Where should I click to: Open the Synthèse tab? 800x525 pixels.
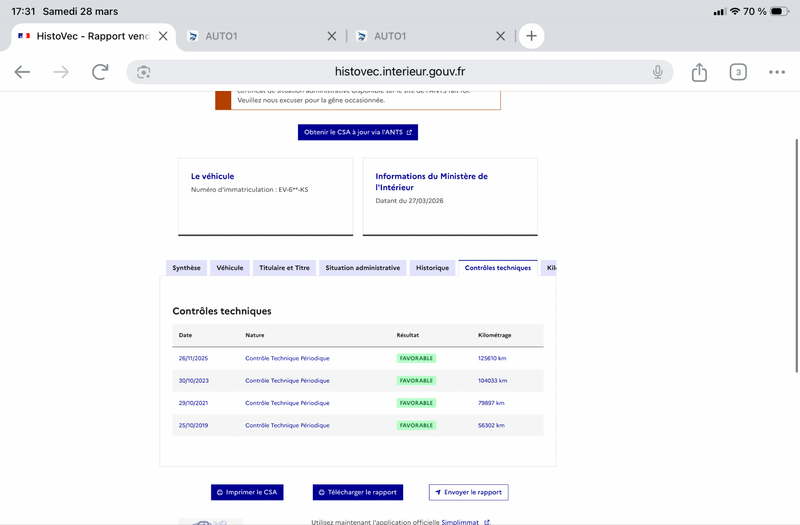pyautogui.click(x=186, y=268)
